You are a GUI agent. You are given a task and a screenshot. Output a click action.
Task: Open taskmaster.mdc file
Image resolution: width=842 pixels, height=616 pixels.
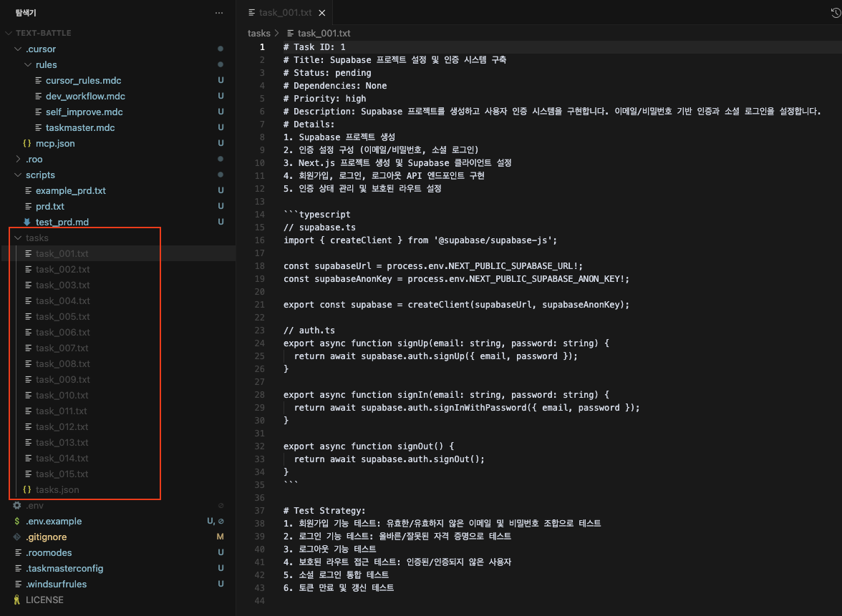point(80,127)
